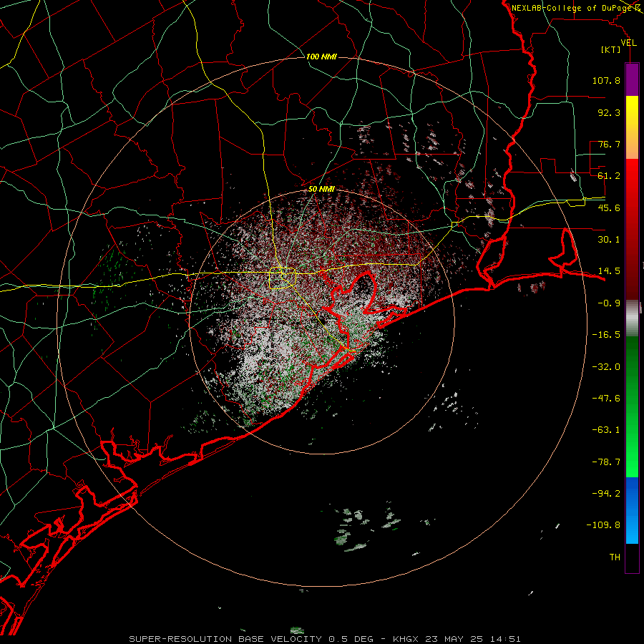Click the -94.2 velocity scale value
Viewport: 644px width, 644px height.
coord(606,494)
